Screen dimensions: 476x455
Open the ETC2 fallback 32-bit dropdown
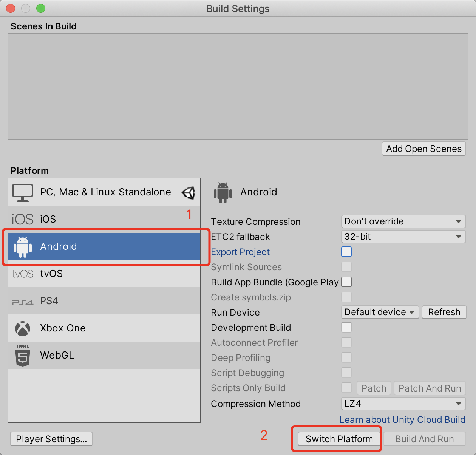coord(403,237)
